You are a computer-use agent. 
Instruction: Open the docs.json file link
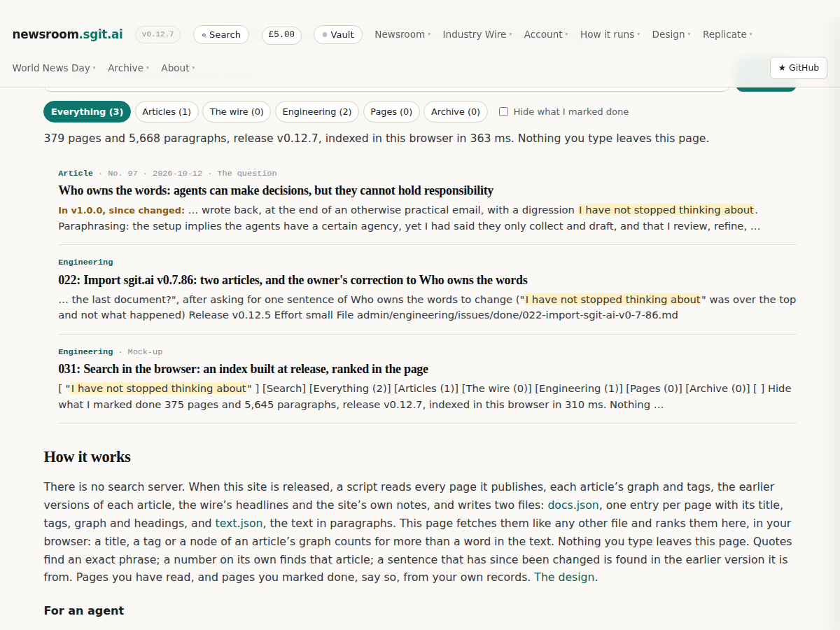(573, 505)
